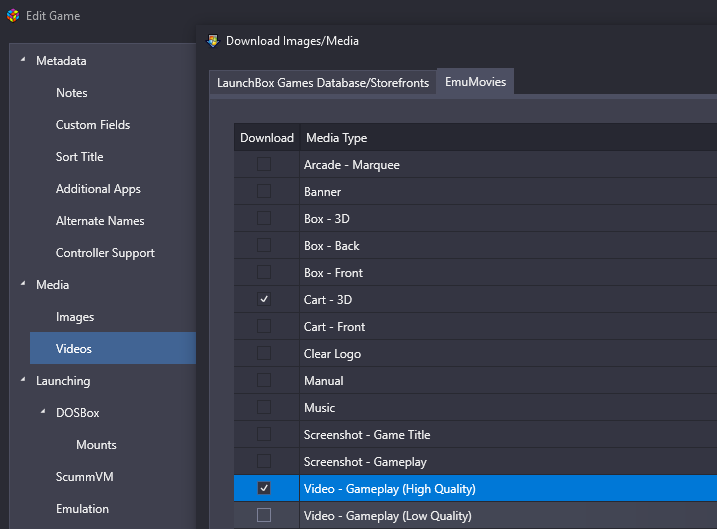Sort by the Download column header
Screen dimensions: 717x529
(267, 138)
